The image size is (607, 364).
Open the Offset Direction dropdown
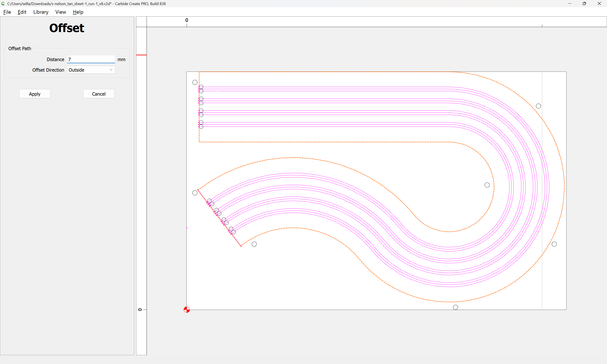[91, 70]
